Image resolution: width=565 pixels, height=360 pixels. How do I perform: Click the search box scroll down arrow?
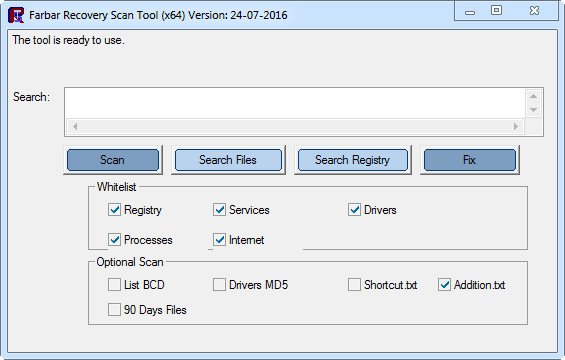tap(534, 110)
